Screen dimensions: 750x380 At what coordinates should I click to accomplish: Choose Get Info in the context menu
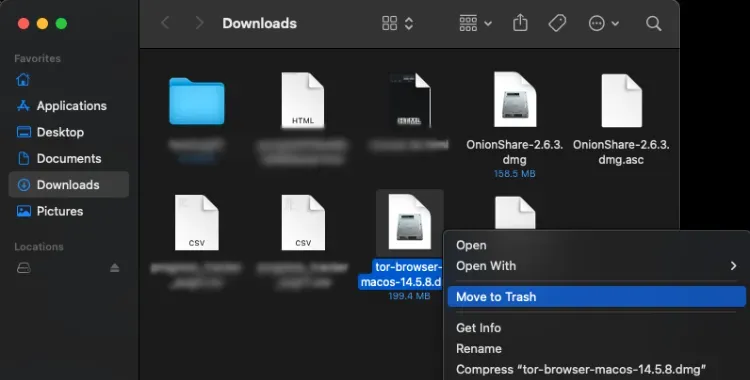(x=596, y=328)
